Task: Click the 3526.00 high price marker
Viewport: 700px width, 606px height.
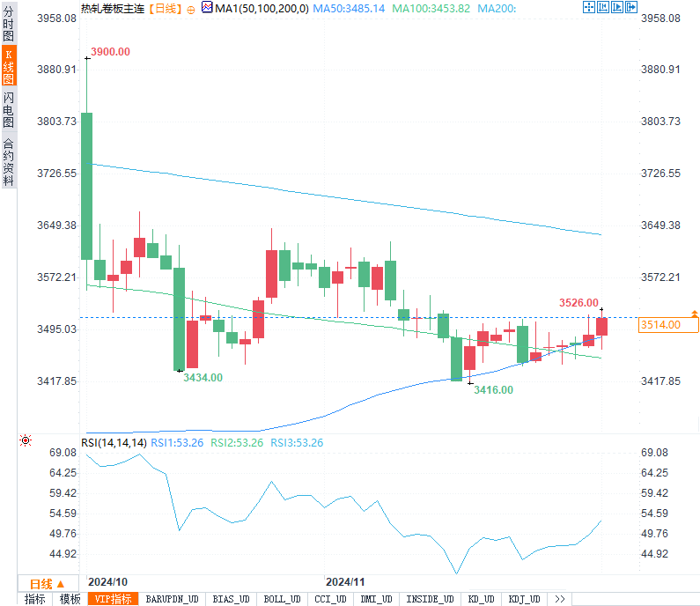Action: [578, 303]
